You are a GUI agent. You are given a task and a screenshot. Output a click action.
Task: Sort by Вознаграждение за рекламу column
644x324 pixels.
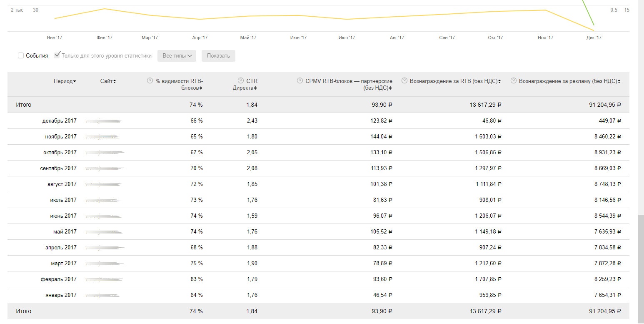[x=569, y=81]
